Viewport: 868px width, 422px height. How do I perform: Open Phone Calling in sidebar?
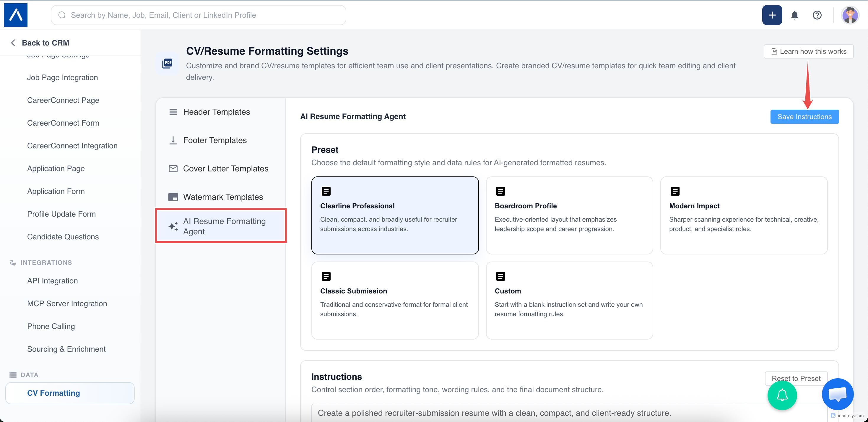pyautogui.click(x=51, y=326)
